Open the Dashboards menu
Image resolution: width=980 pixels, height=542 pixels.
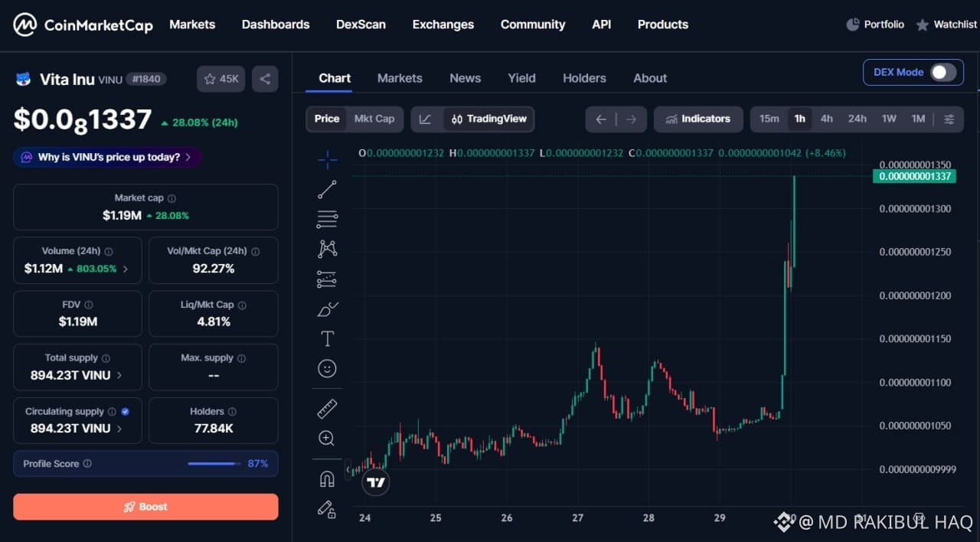click(x=276, y=24)
